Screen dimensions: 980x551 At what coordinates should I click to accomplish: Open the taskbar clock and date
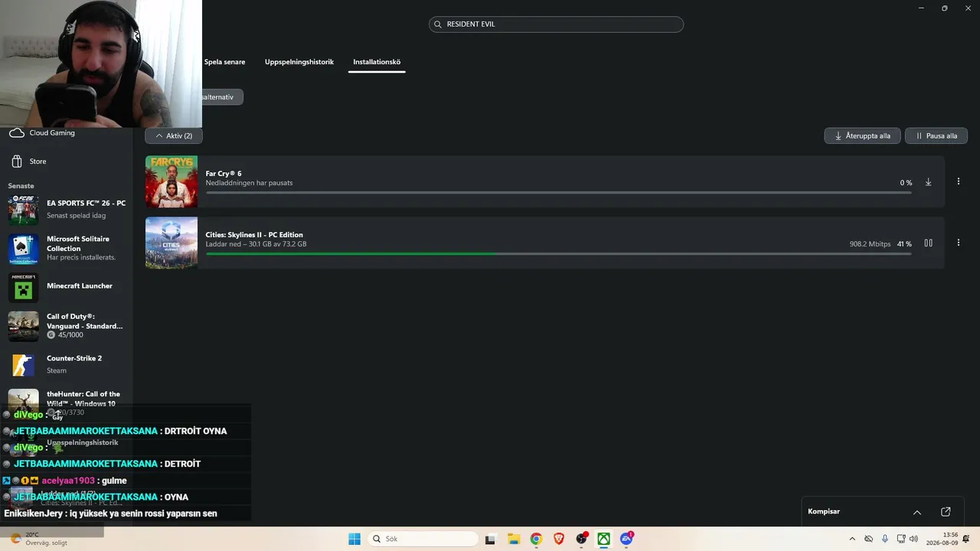[942, 539]
